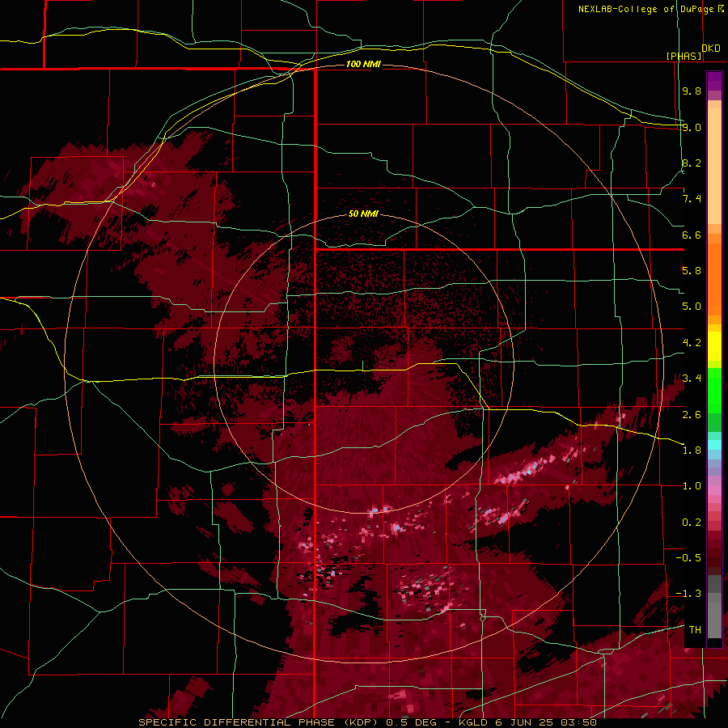This screenshot has height=728, width=728.
Task: Click the 6.6 scale value
Action: (692, 235)
